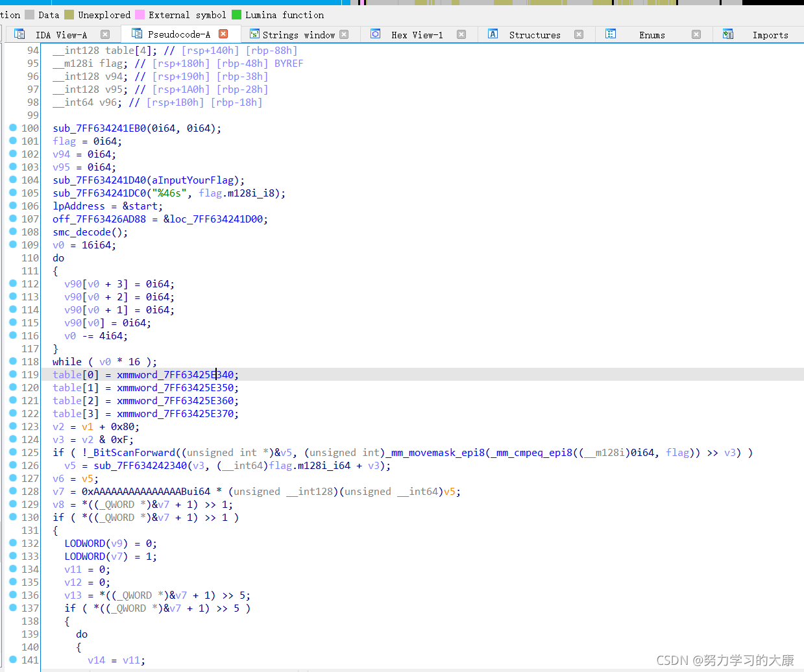Toggle breakpoint dot on line 104

tap(12, 180)
